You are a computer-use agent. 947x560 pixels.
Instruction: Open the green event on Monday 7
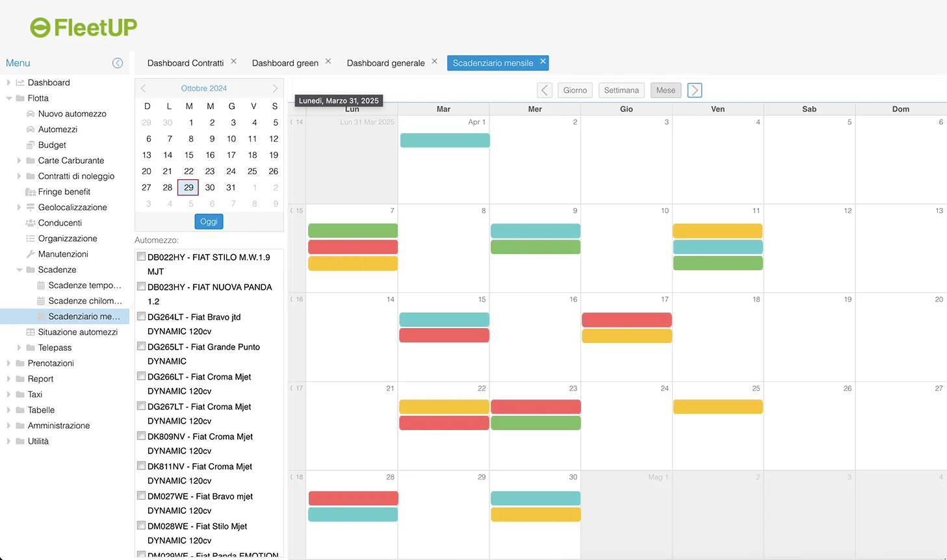[x=353, y=231]
